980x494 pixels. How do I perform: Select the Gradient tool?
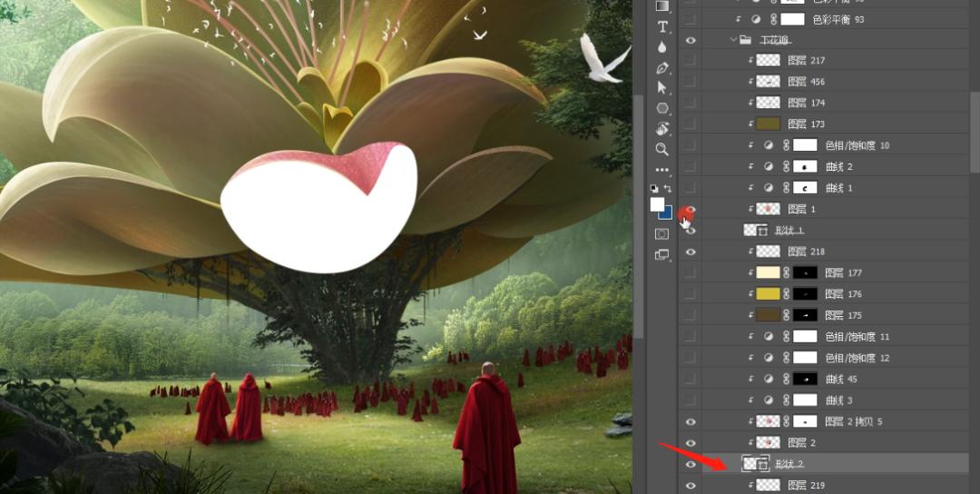tap(662, 5)
